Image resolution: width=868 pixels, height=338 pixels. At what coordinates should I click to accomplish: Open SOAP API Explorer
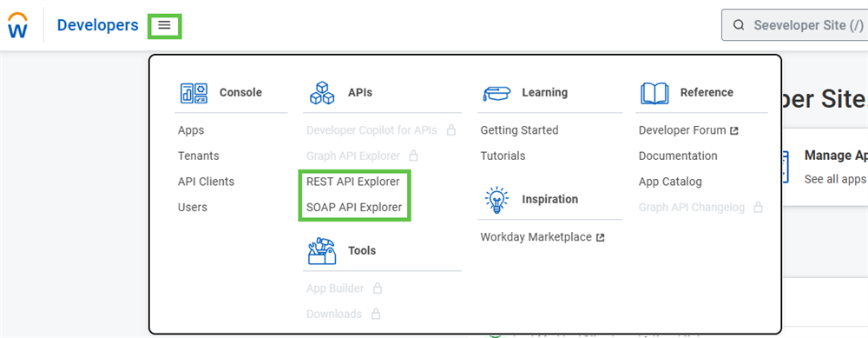pyautogui.click(x=354, y=208)
